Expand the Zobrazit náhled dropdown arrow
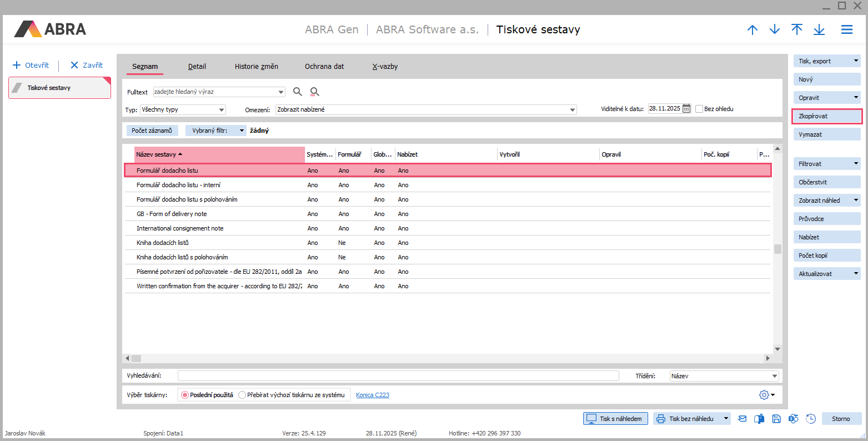868x441 pixels. pos(856,201)
